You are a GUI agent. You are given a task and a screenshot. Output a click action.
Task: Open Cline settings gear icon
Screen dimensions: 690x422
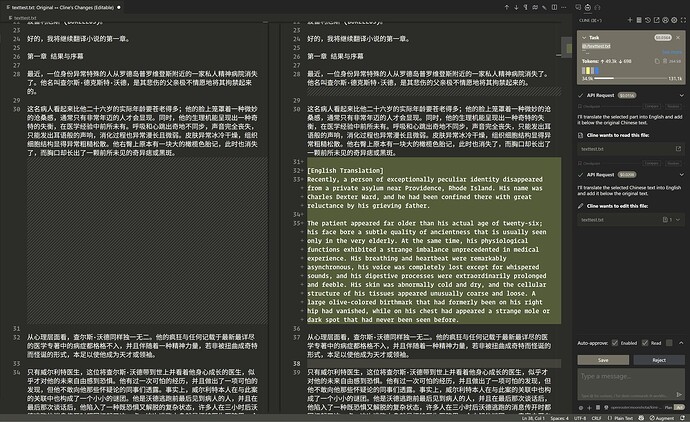pyautogui.click(x=674, y=20)
